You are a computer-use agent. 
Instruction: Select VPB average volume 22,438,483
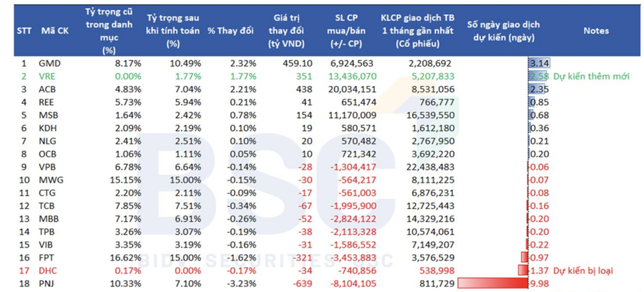(430, 167)
